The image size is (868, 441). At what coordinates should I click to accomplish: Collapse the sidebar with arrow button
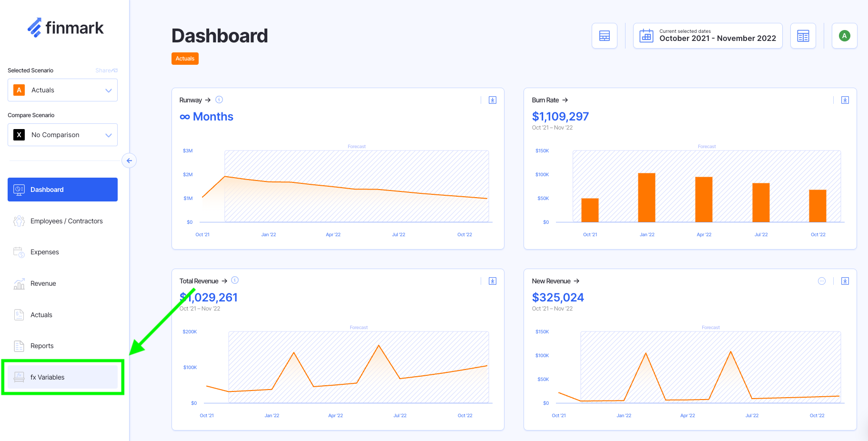(x=129, y=160)
